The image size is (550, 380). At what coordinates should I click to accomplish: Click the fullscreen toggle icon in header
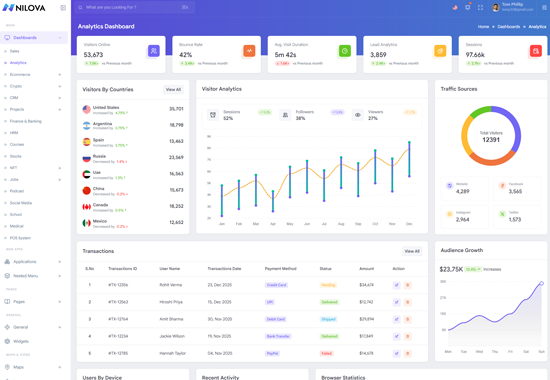(x=481, y=7)
